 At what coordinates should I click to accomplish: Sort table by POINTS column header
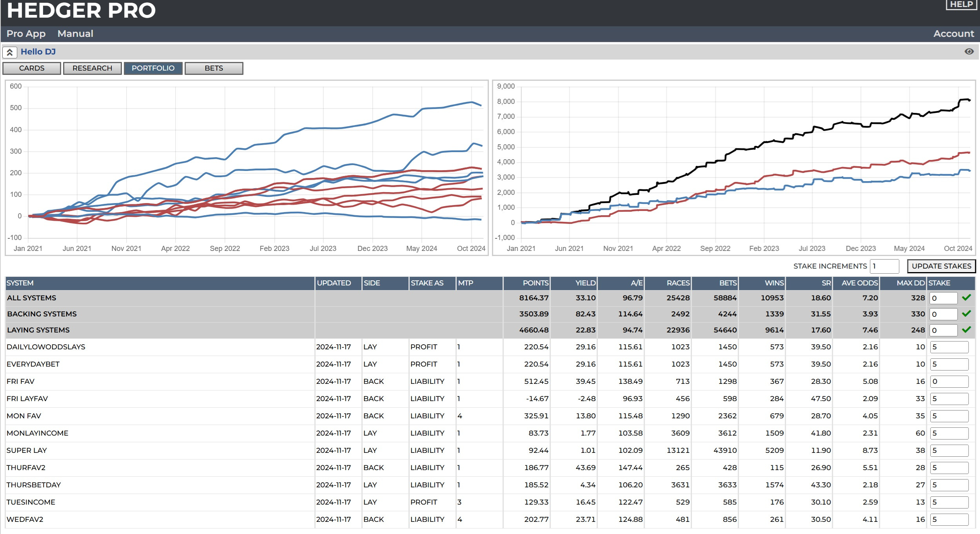535,283
